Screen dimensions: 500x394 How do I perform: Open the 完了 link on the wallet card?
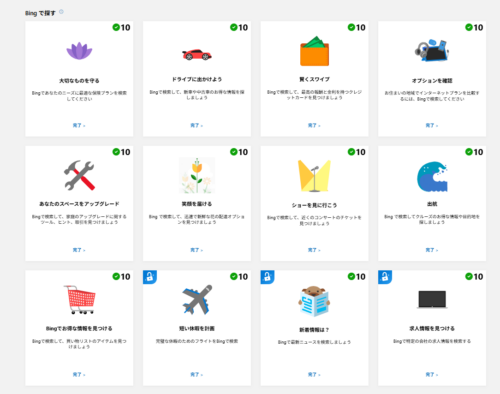(x=314, y=125)
